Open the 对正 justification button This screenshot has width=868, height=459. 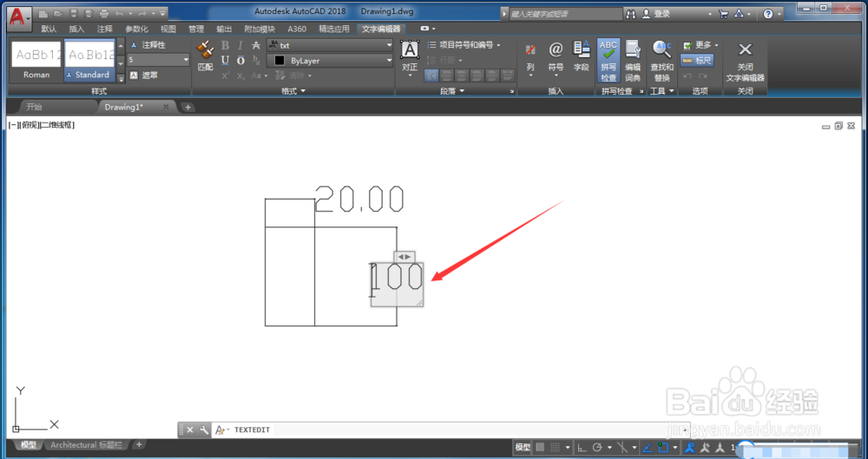click(x=410, y=57)
